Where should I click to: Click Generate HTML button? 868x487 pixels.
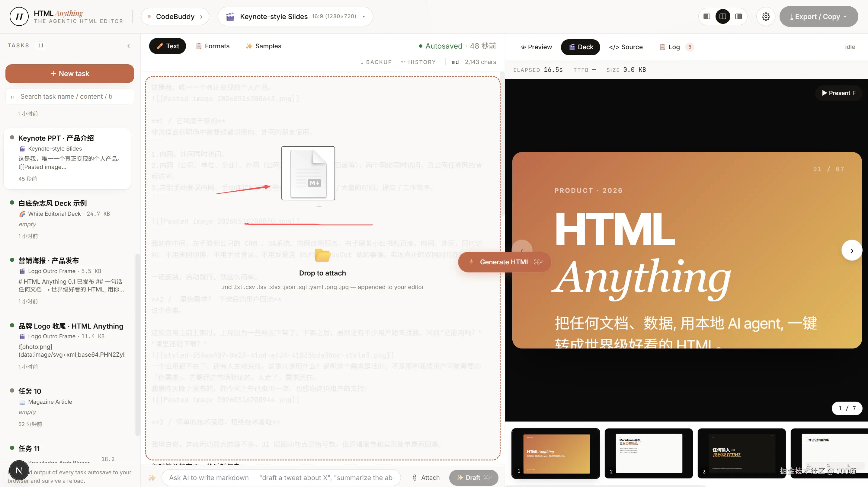[x=504, y=262]
